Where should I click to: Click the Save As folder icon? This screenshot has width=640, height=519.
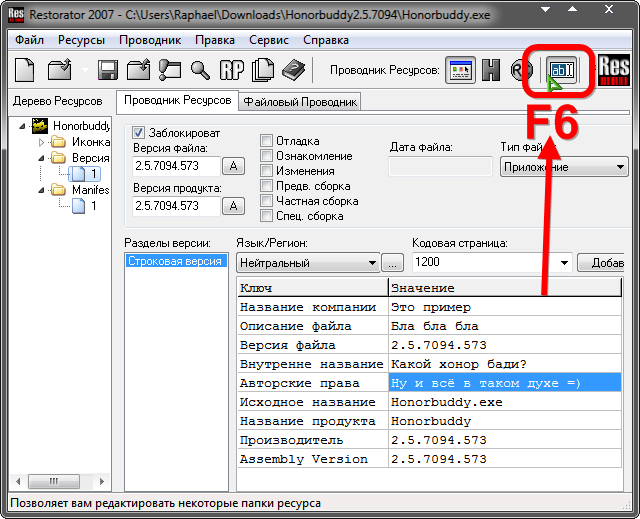[x=138, y=70]
